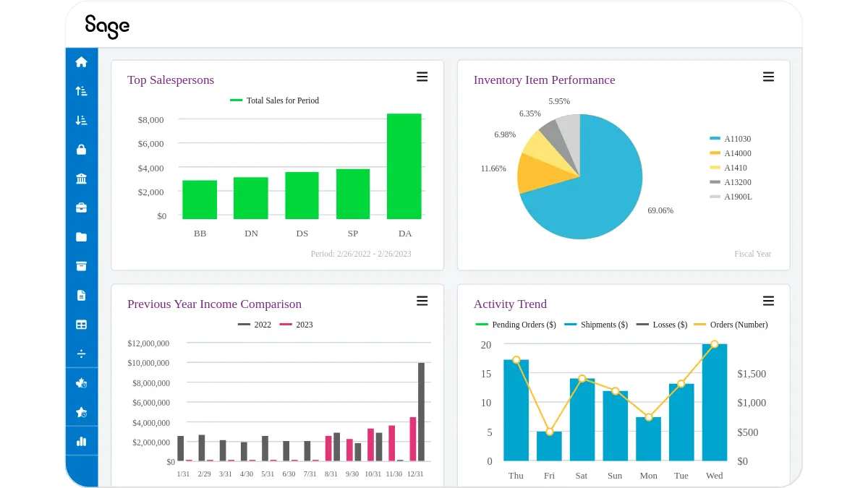Image resolution: width=868 pixels, height=488 pixels.
Task: Open the Previous Year Income Comparison widget menu
Action: coord(422,301)
